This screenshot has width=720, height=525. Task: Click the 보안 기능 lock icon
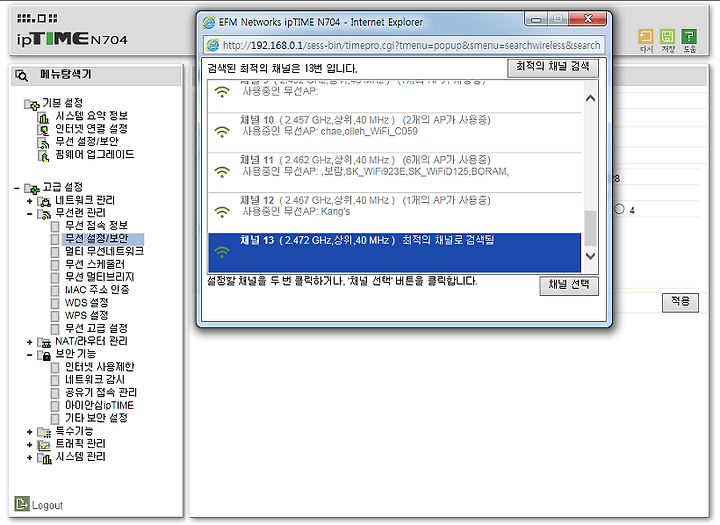[44, 355]
